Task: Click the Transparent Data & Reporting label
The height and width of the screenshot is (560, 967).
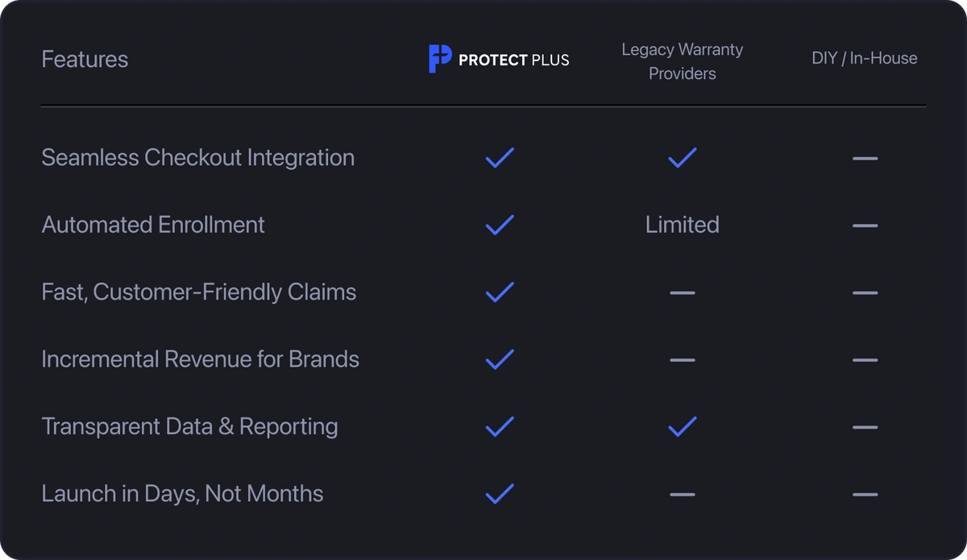Action: click(x=189, y=426)
